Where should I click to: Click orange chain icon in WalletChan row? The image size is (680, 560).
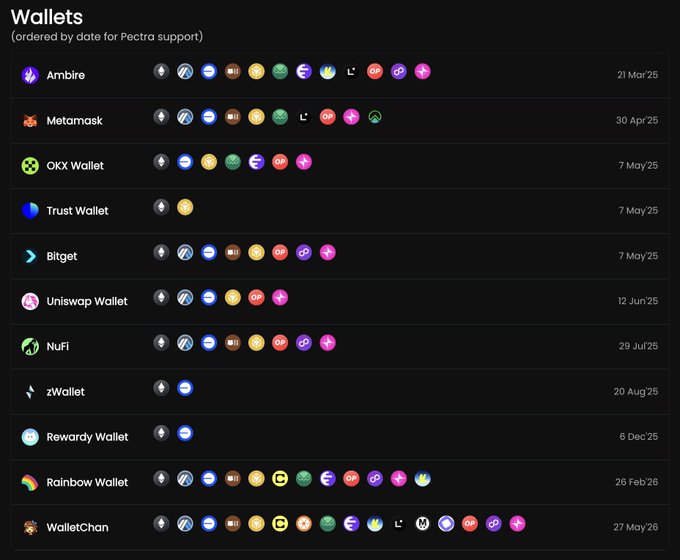[304, 524]
